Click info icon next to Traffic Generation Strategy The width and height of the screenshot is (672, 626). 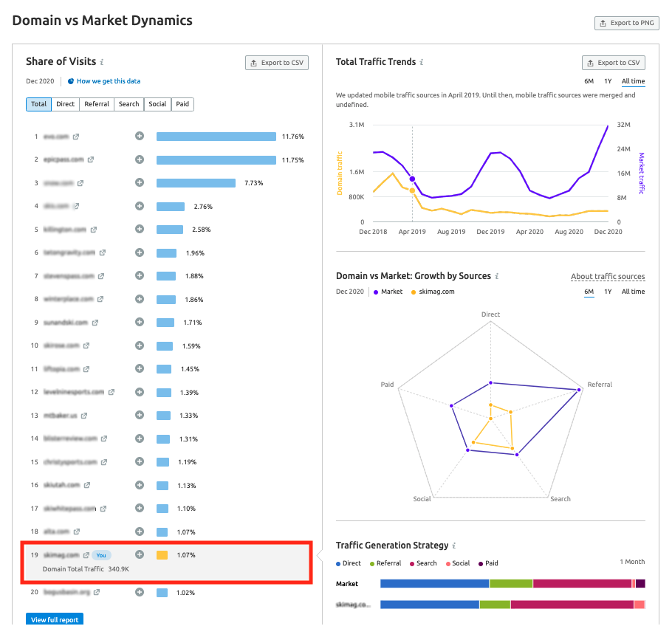coord(453,546)
